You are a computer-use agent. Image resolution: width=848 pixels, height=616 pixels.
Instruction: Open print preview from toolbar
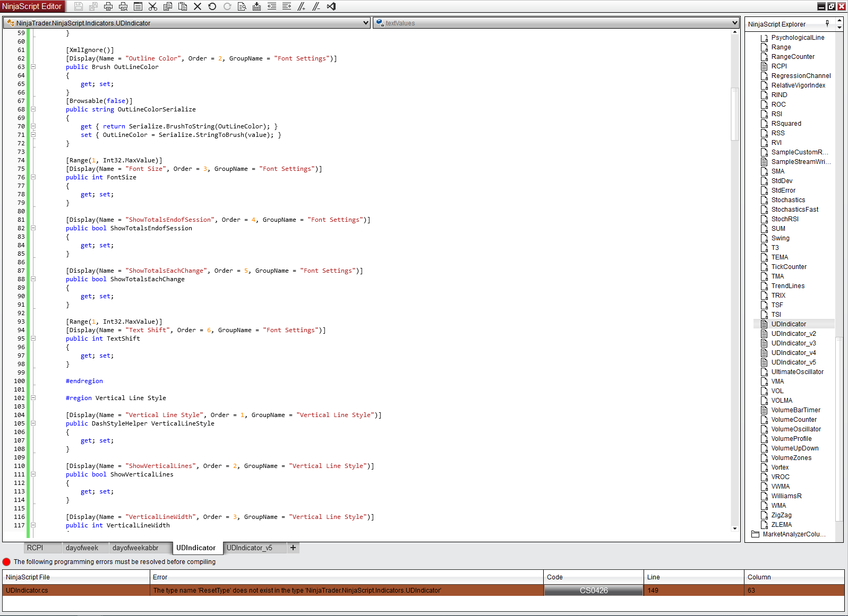coord(123,6)
